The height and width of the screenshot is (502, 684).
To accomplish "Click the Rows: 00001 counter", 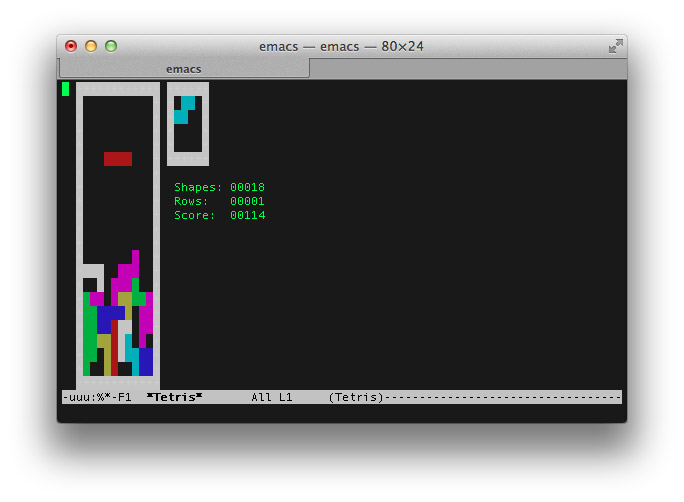I will coord(219,201).
